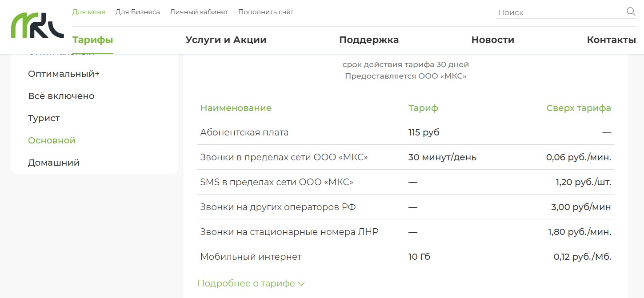Go to Личный кабинет

(199, 12)
